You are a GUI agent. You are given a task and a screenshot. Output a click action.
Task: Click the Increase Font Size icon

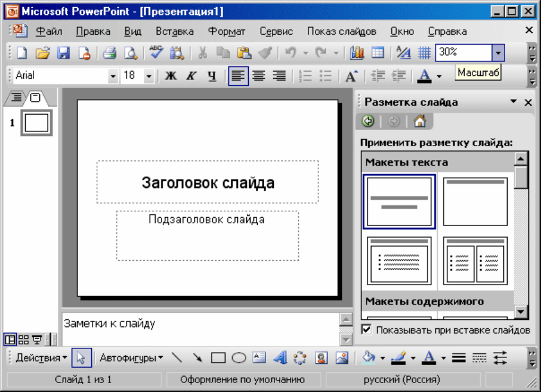coord(351,76)
